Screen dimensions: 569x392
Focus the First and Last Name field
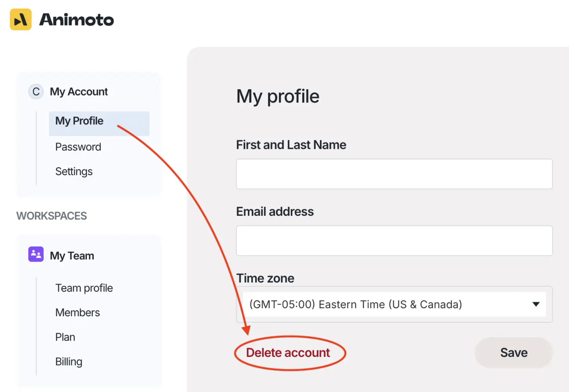(394, 174)
